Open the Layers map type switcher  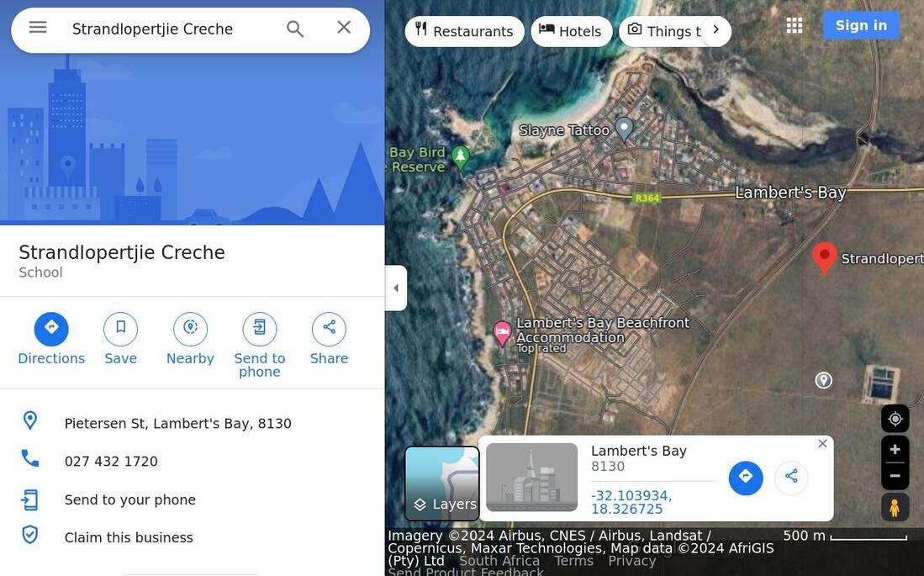(442, 484)
